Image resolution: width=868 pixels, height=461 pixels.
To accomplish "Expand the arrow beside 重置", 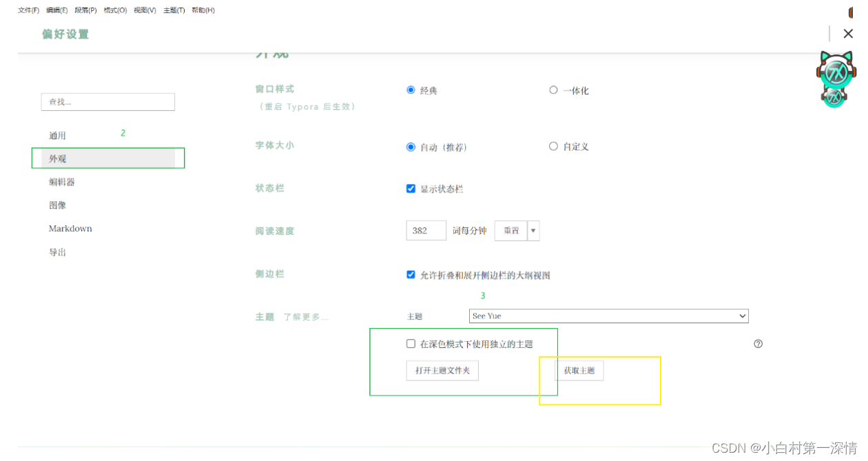I will (534, 231).
